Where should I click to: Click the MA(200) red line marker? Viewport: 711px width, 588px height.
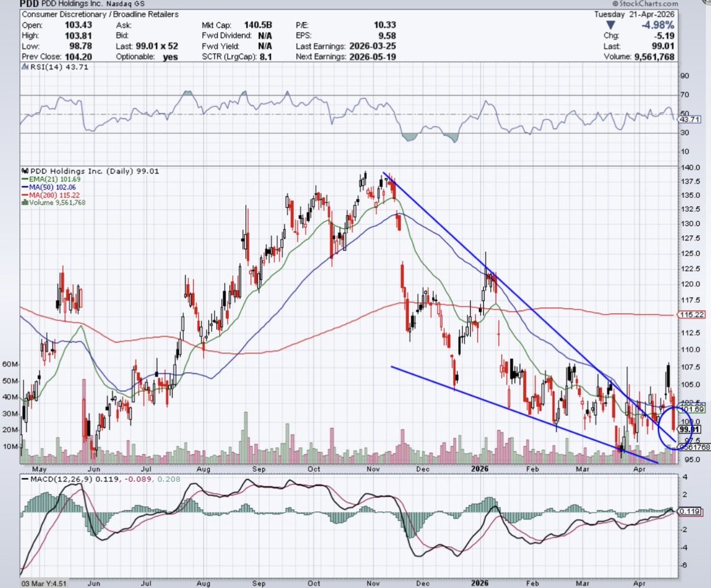pyautogui.click(x=24, y=194)
